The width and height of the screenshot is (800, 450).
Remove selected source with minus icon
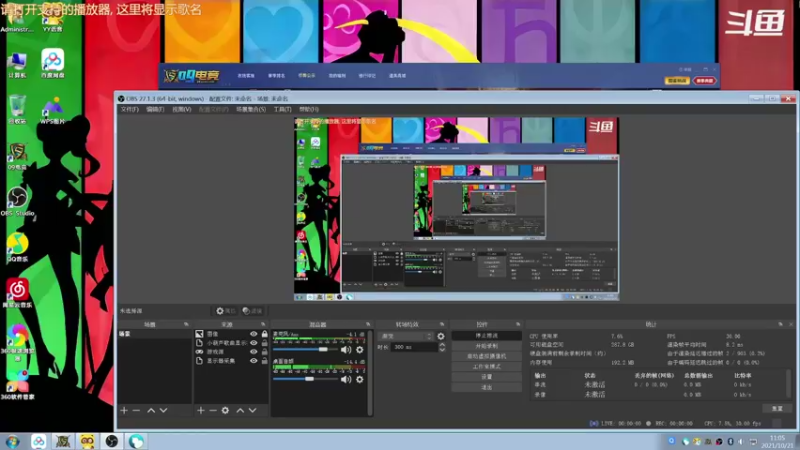tap(213, 410)
